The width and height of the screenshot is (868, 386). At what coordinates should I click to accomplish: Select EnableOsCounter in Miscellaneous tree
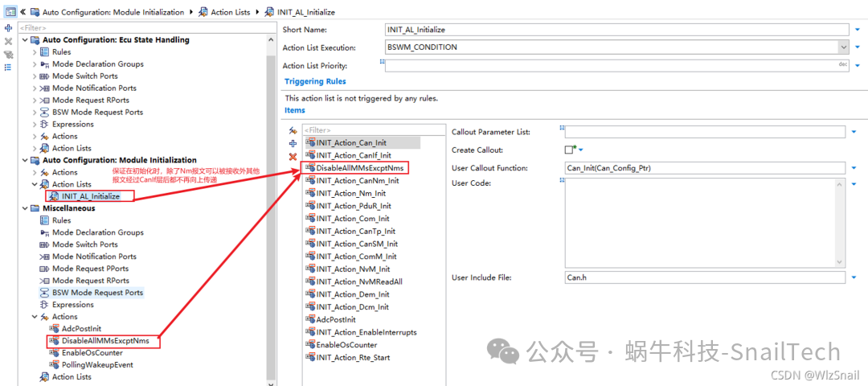pos(92,353)
